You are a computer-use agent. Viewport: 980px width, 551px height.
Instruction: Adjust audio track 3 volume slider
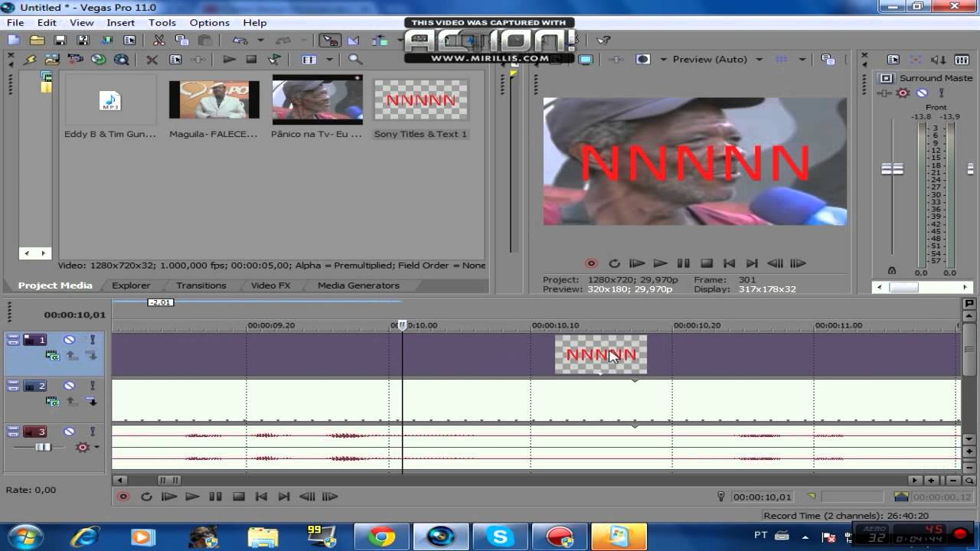44,447
